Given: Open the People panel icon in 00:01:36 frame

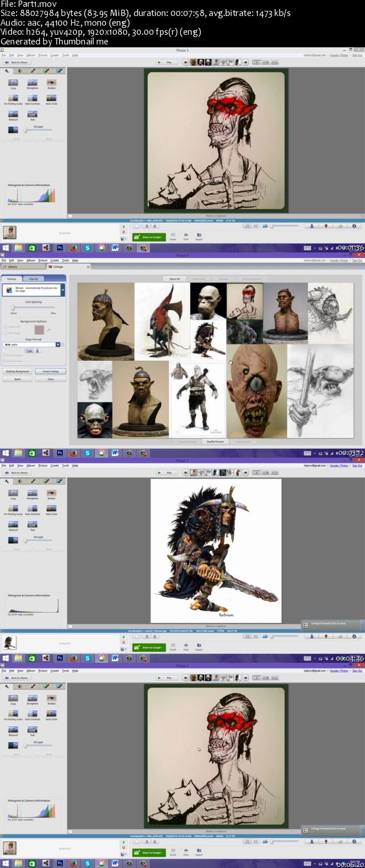Looking at the screenshot, I should [x=312, y=226].
